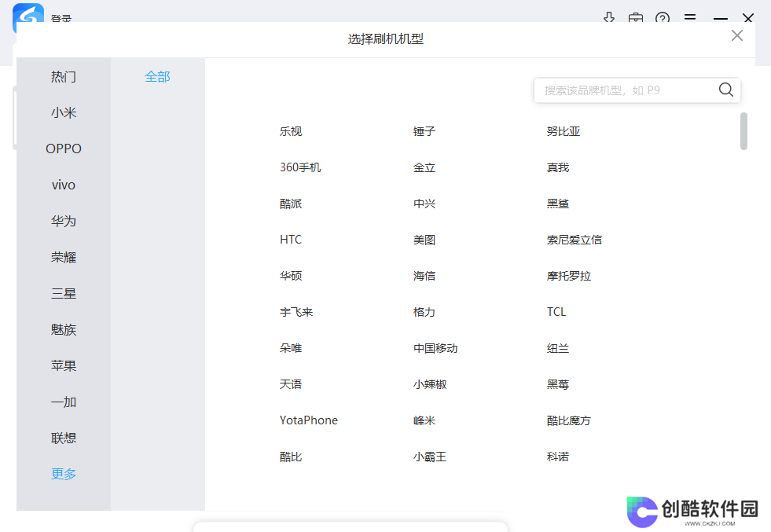Choose the 酷比 brand
This screenshot has height=532, width=771.
point(291,457)
